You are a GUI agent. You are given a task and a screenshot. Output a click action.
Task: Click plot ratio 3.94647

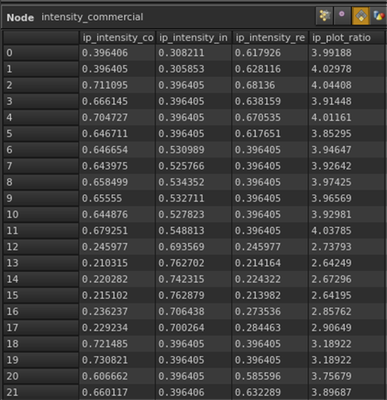click(331, 150)
